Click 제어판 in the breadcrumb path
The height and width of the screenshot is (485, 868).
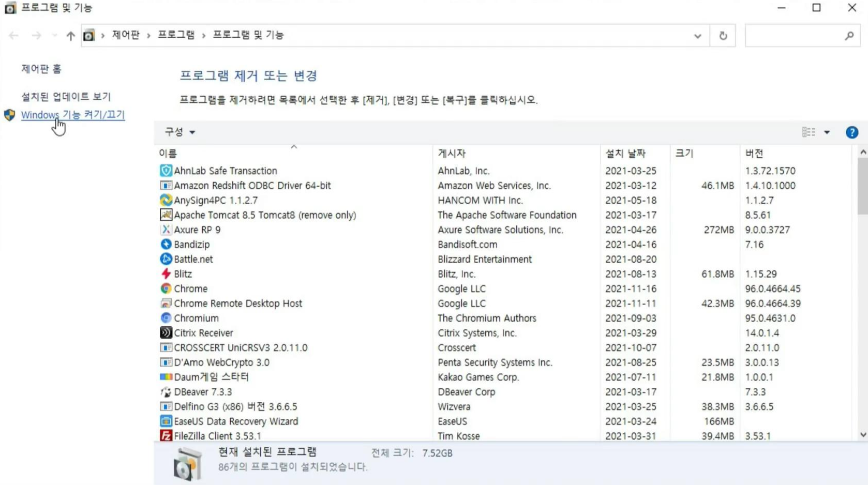126,35
